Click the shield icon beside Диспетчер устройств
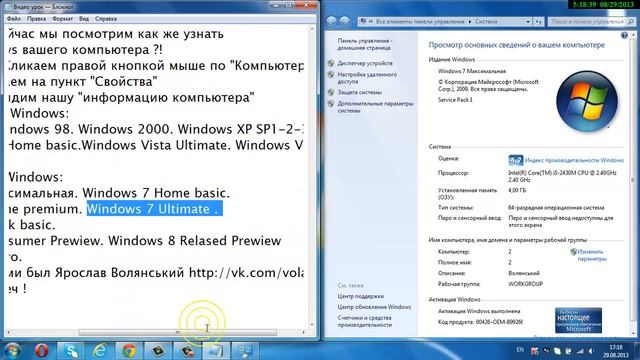 (331, 63)
